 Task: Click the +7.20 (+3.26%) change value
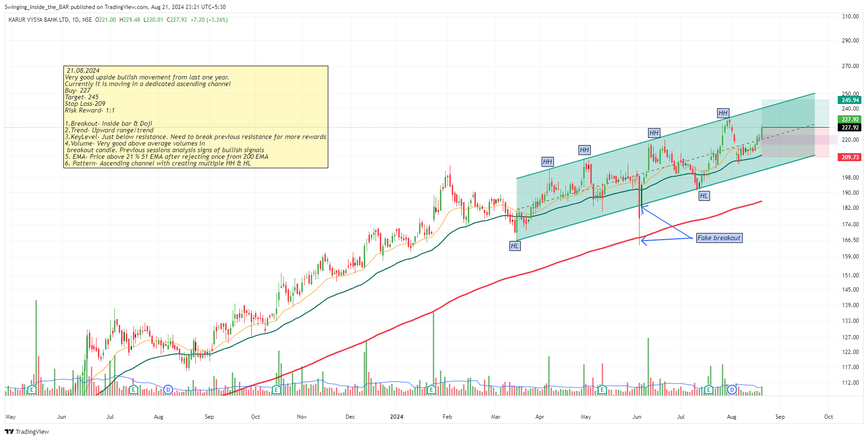(x=209, y=20)
